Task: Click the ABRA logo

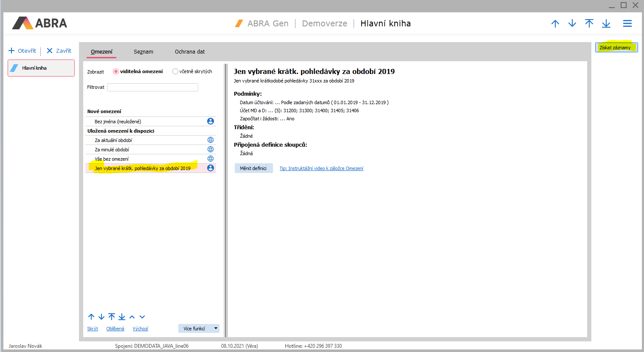Action: coord(39,23)
